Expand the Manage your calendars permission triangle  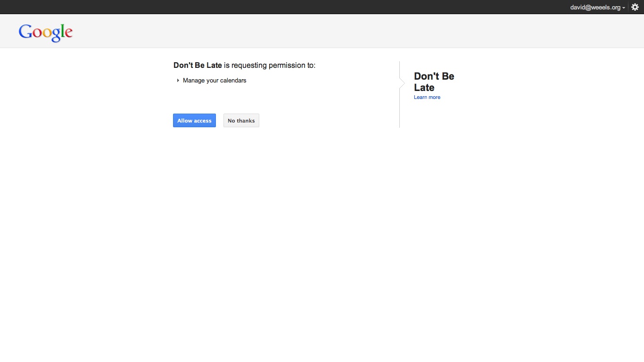[178, 81]
